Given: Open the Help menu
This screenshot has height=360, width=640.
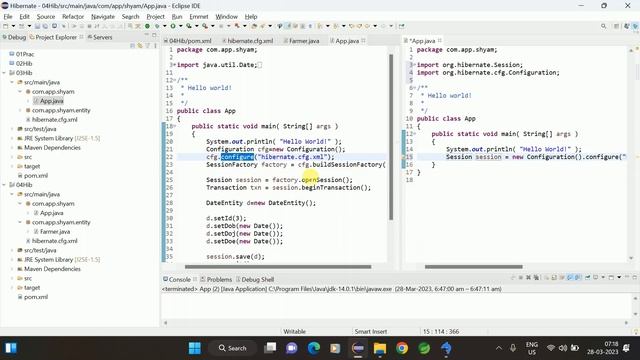Looking at the screenshot, I should tap(251, 16).
